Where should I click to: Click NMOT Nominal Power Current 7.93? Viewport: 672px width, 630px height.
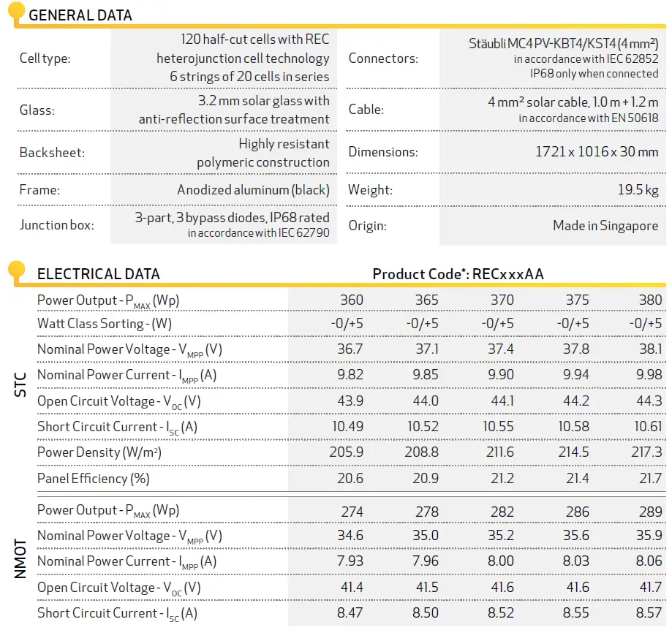(350, 561)
